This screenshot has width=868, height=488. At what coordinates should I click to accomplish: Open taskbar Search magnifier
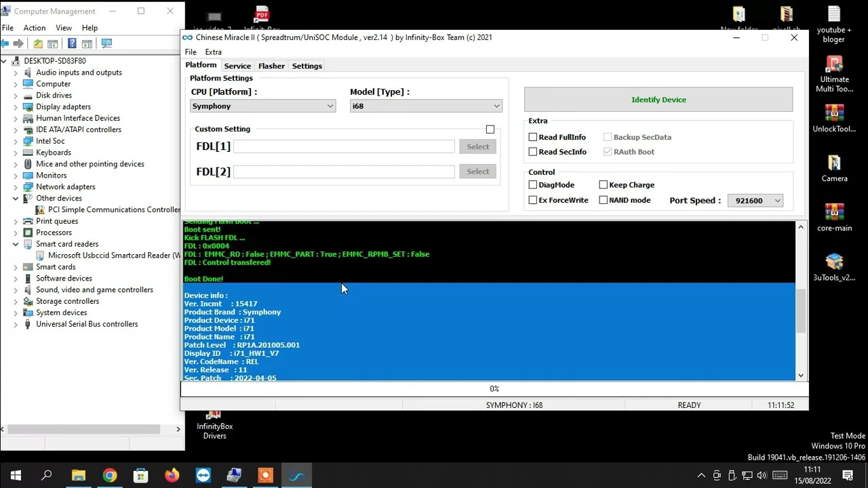(x=47, y=476)
